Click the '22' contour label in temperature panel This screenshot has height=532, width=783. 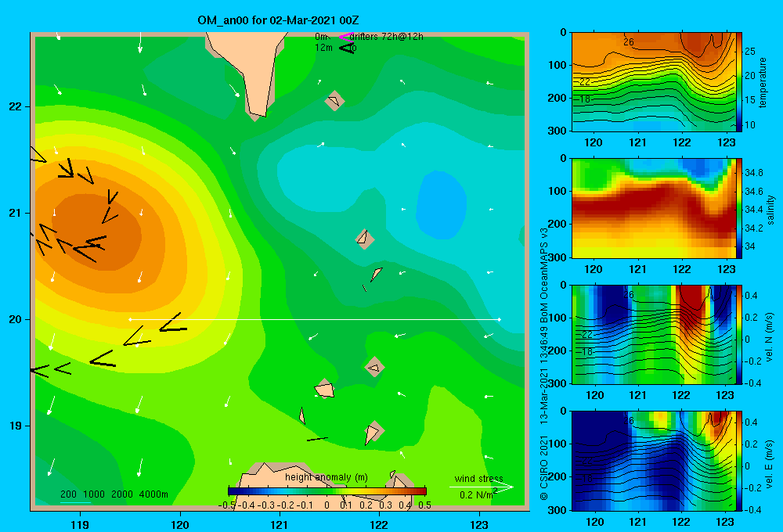click(585, 82)
